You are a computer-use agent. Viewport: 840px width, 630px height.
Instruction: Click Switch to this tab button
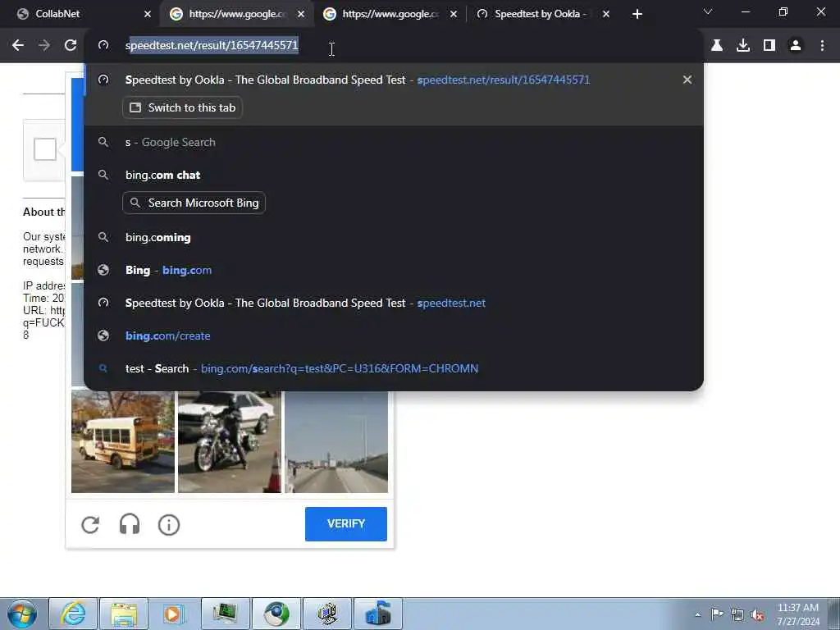[x=182, y=107]
